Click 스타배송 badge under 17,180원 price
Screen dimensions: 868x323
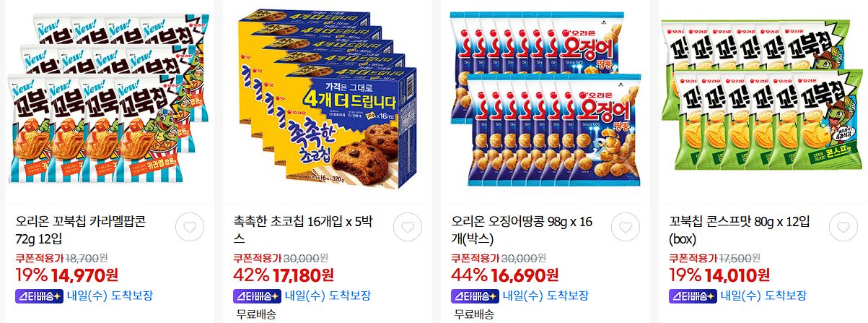(x=257, y=296)
